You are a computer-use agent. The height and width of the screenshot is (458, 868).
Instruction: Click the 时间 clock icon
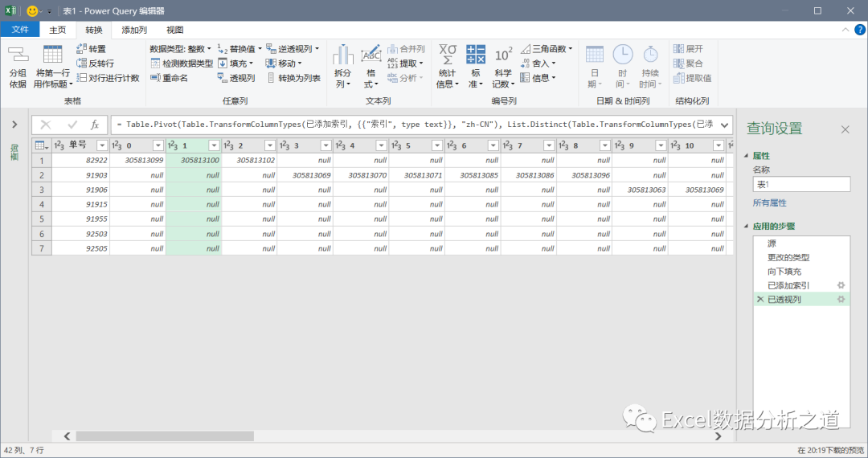tap(623, 55)
